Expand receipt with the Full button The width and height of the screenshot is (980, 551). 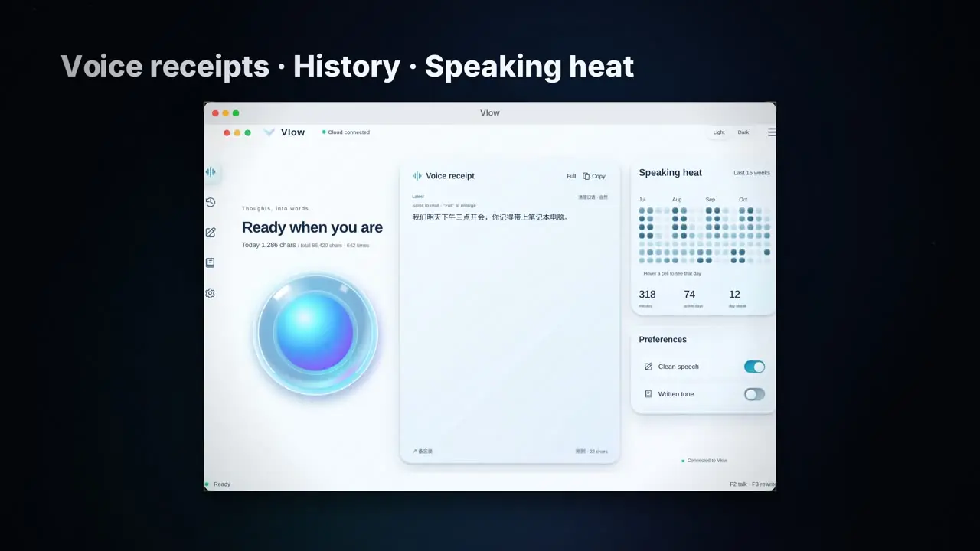[571, 176]
